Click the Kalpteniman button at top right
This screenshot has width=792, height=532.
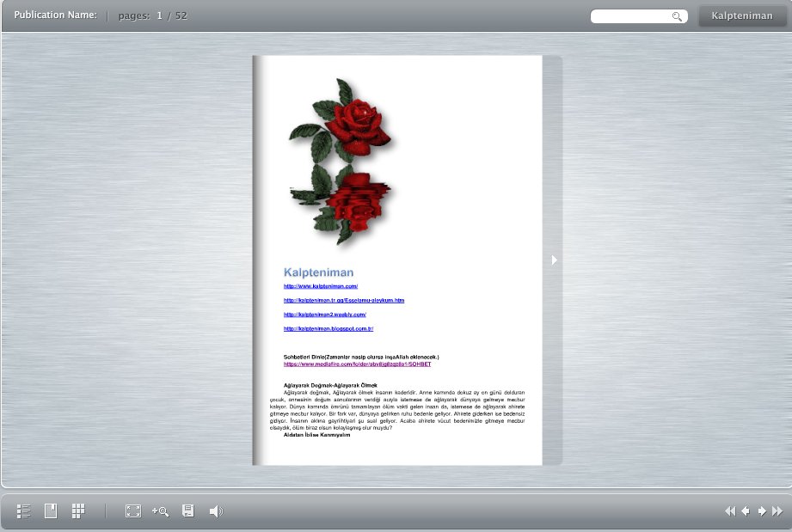coord(742,16)
